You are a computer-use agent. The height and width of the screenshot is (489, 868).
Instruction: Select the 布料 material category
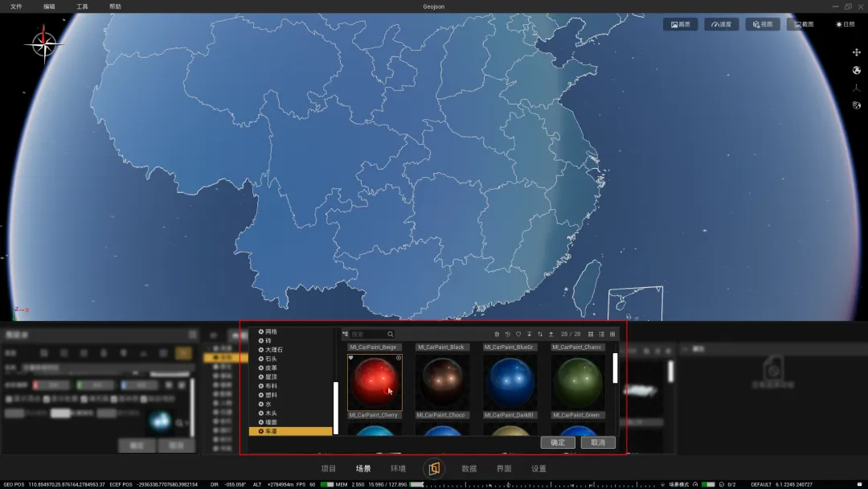(x=291, y=386)
